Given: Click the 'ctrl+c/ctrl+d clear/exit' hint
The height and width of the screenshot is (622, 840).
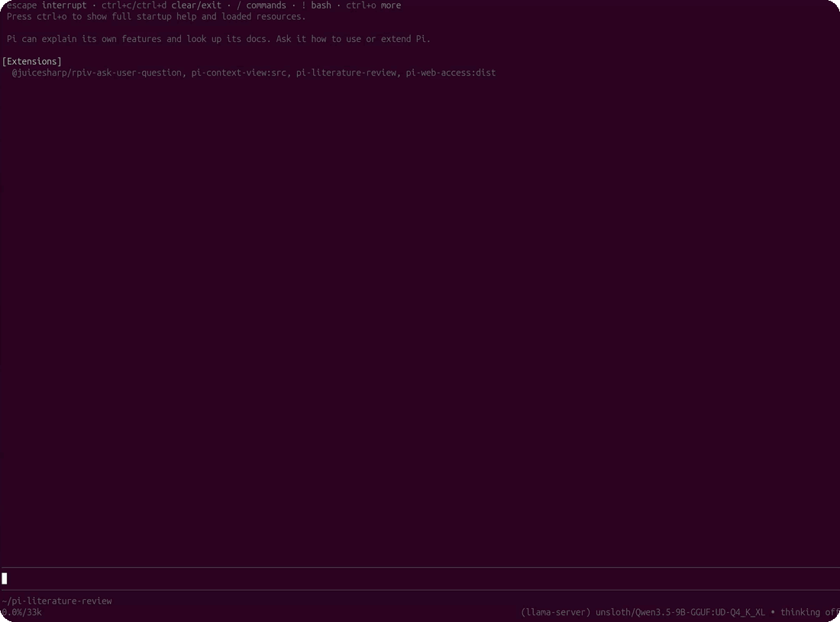Looking at the screenshot, I should click(161, 5).
